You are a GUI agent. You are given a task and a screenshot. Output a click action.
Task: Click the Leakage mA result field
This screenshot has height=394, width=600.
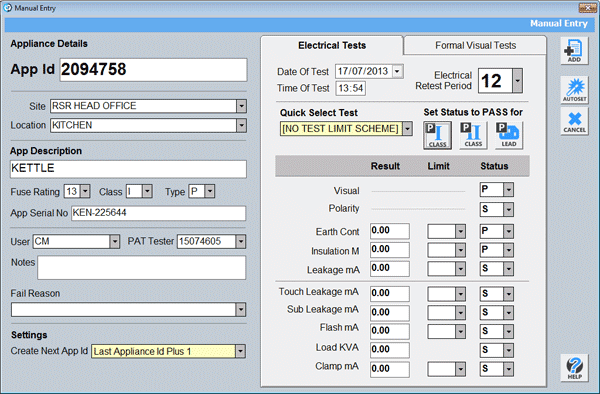[x=390, y=268]
